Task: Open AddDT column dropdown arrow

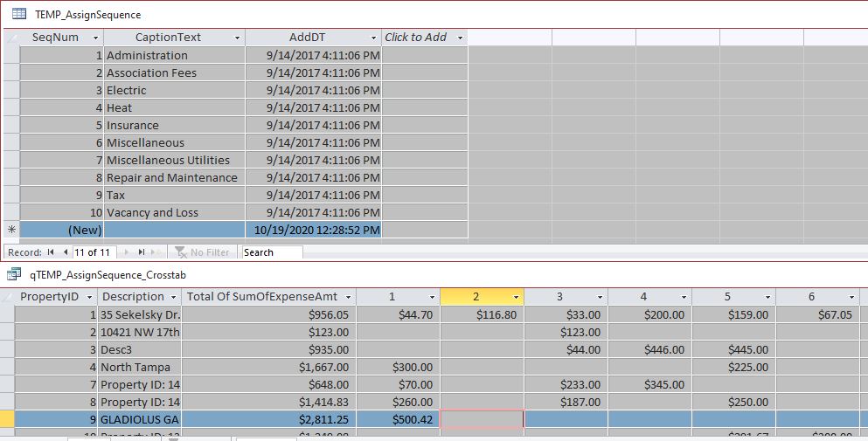Action: coord(373,38)
